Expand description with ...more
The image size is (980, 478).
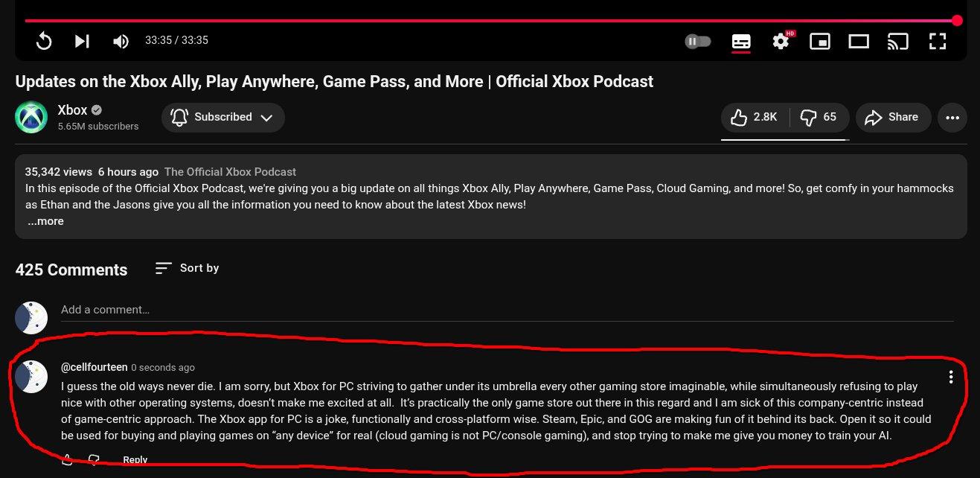pos(45,221)
